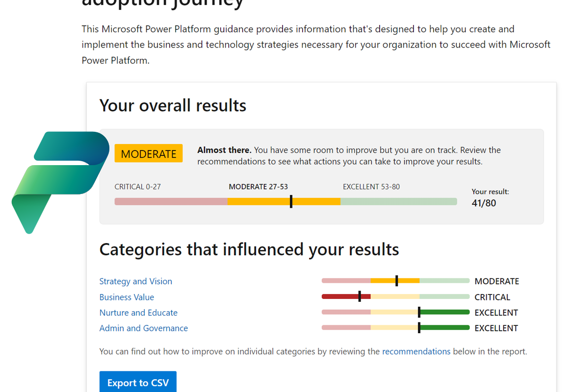Click the red critical segment of overall bar
571x392 pixels.
[x=171, y=201]
